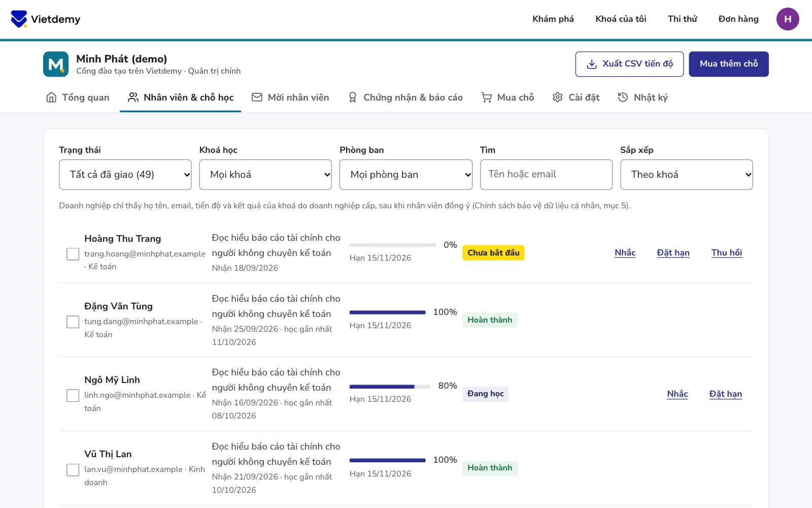
Task: Mark the checkbox for Vũ Thị Lan
Action: click(x=73, y=470)
